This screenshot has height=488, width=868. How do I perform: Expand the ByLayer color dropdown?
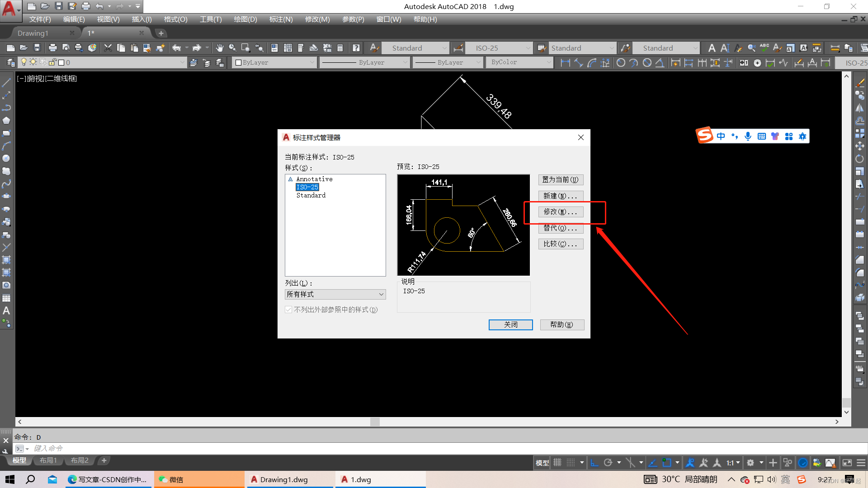click(312, 62)
